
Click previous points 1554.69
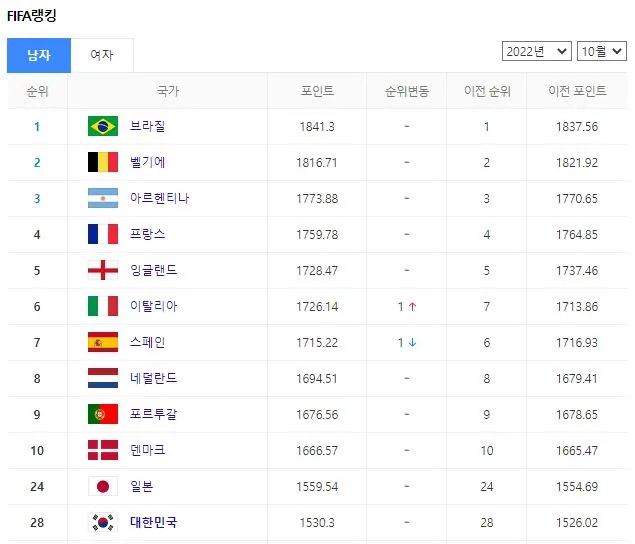[577, 486]
